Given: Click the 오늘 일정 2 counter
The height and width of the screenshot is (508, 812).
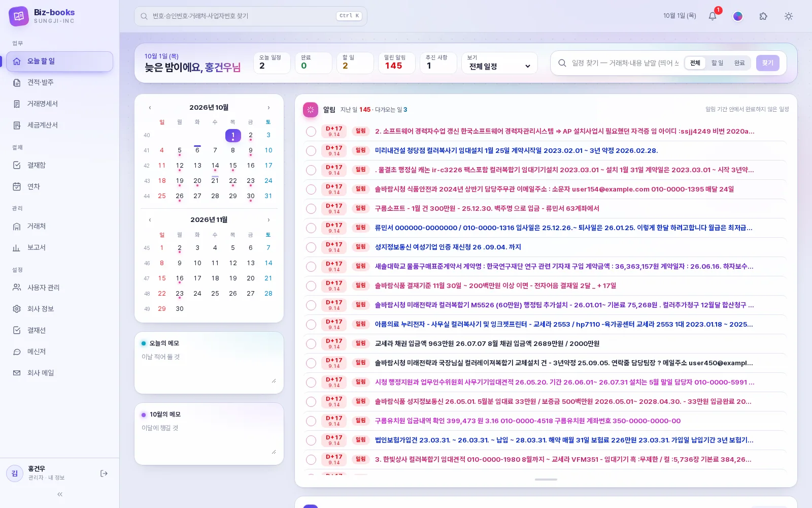Looking at the screenshot, I should pyautogui.click(x=272, y=63).
